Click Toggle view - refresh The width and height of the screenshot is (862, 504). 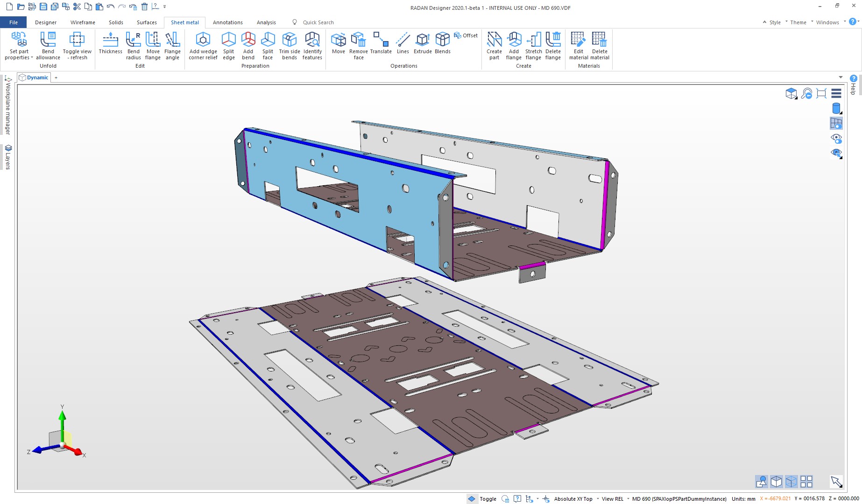(77, 45)
